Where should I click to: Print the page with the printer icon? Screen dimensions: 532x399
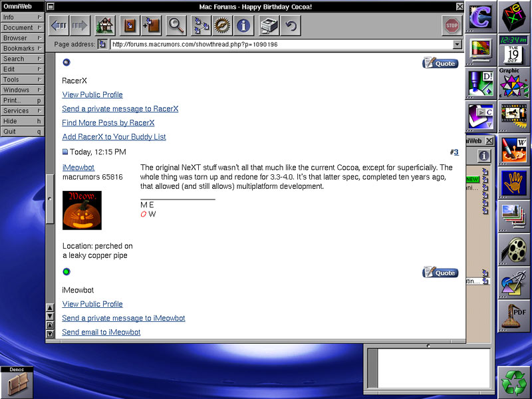[x=269, y=25]
